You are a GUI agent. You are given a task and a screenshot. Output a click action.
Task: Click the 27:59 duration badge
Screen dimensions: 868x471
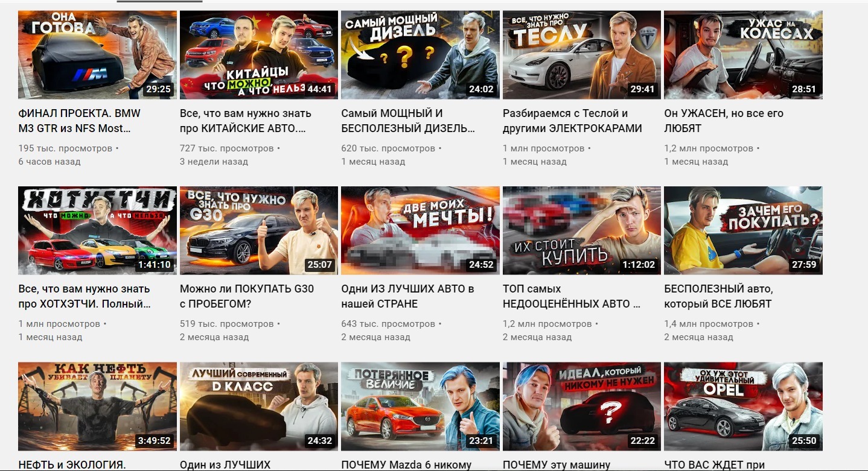804,265
